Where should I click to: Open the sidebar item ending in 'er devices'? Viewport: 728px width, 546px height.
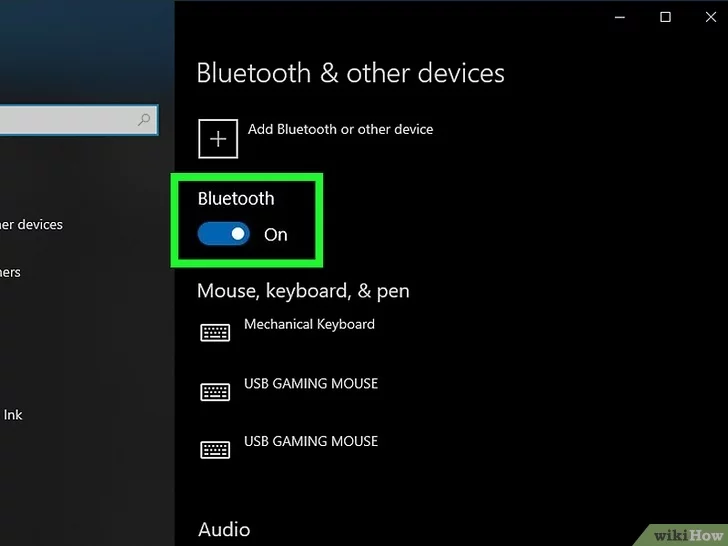tap(31, 225)
